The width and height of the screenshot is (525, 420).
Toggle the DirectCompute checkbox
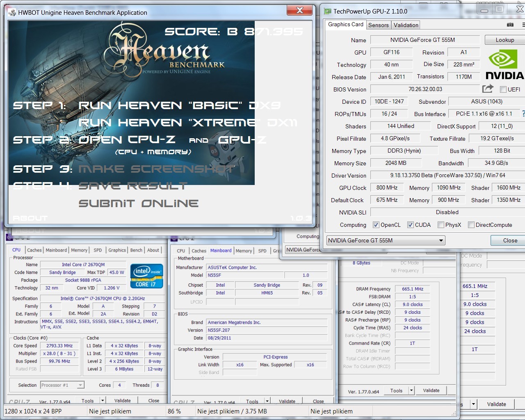[471, 225]
